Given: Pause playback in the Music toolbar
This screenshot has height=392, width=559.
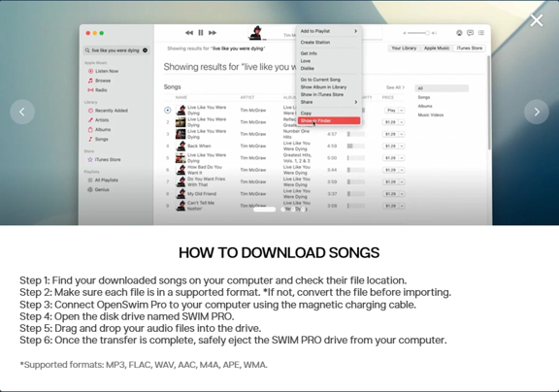Looking at the screenshot, I should [201, 33].
